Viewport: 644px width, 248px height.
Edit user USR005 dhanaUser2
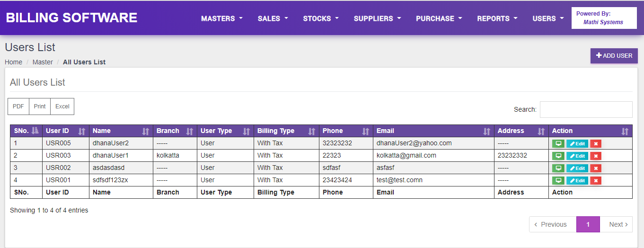577,143
